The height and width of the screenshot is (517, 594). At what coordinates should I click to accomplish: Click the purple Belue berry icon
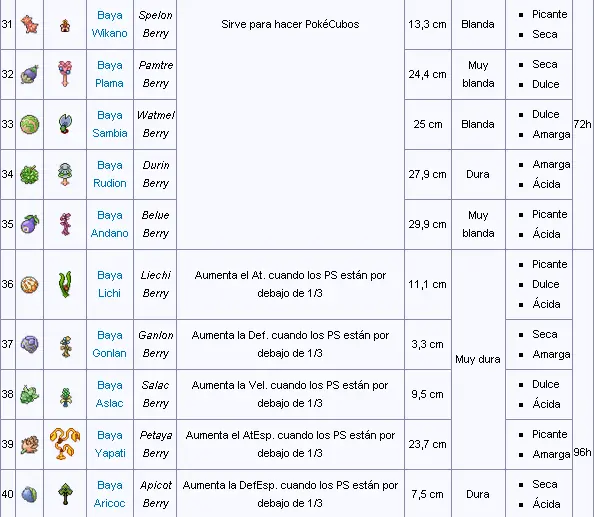point(29,224)
